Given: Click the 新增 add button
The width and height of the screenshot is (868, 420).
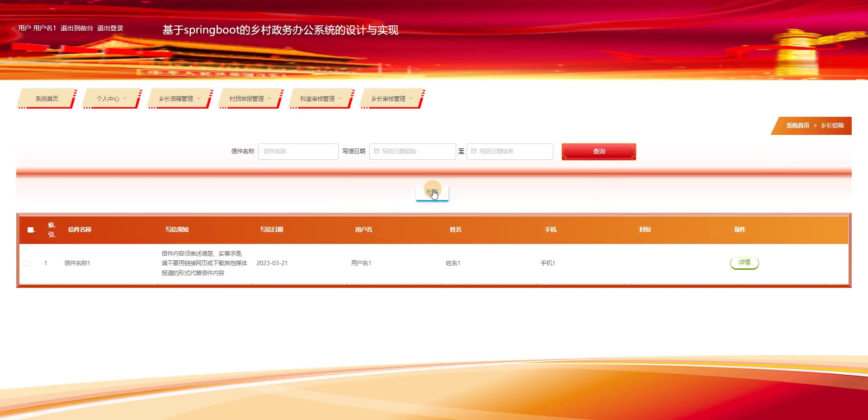Looking at the screenshot, I should pyautogui.click(x=432, y=193).
